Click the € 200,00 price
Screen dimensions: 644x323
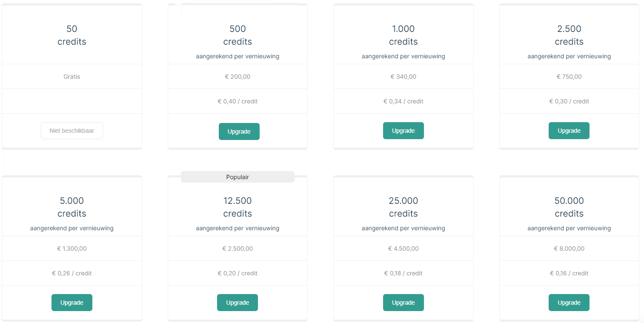[x=238, y=77]
